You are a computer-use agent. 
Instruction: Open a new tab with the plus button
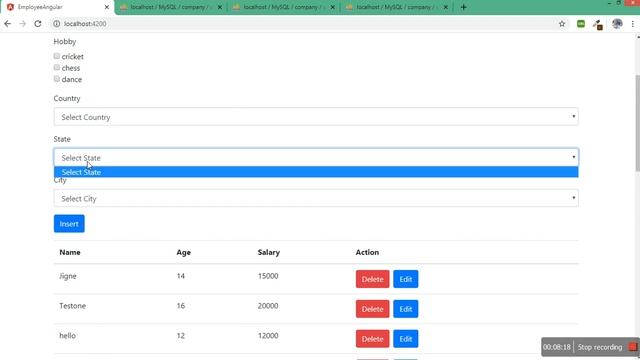tap(463, 7)
